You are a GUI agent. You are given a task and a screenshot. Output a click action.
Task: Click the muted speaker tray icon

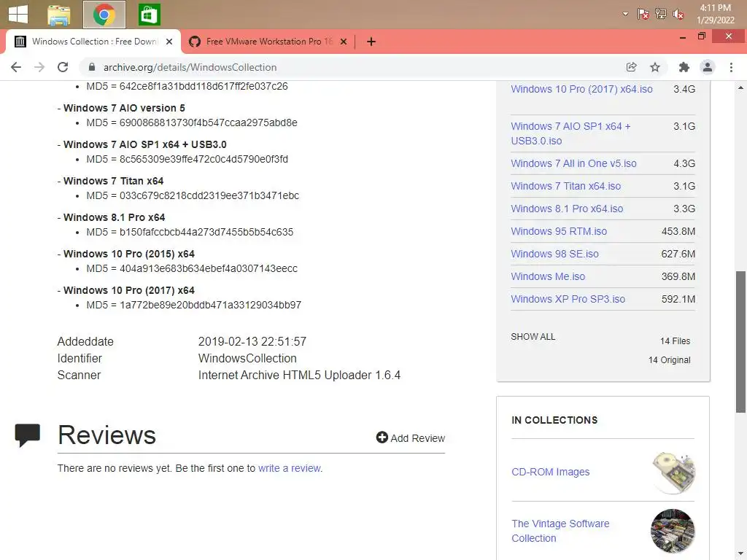pyautogui.click(x=678, y=15)
